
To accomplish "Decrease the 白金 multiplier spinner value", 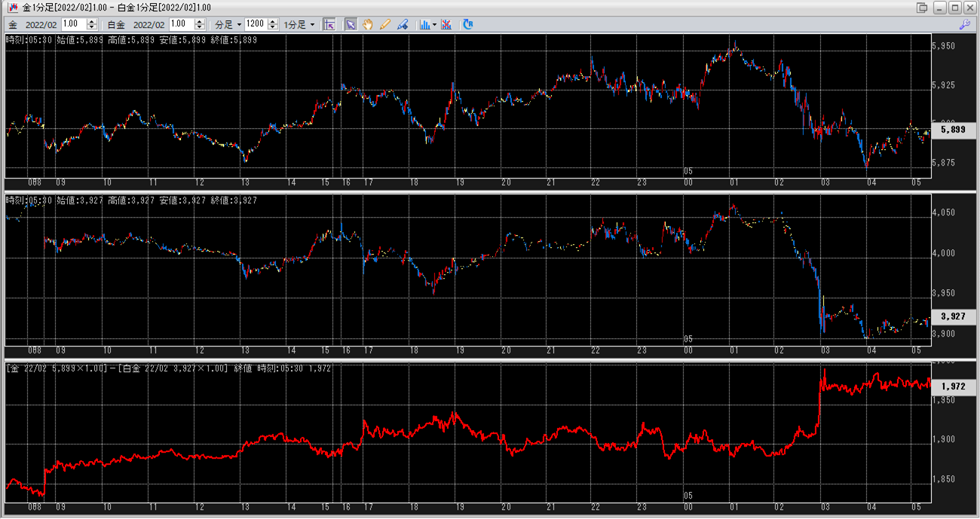I will click(x=201, y=28).
